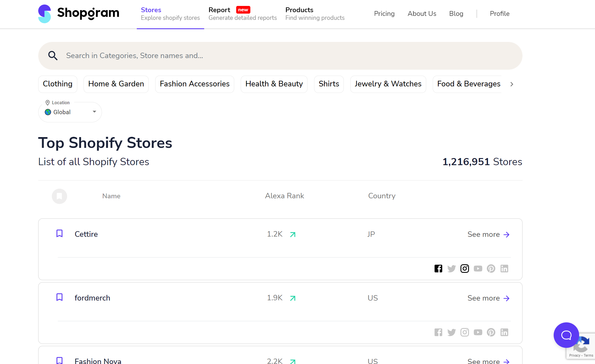Open fordmerch's Pinterest icon
Viewport: 595px width, 364px height.
(x=491, y=332)
